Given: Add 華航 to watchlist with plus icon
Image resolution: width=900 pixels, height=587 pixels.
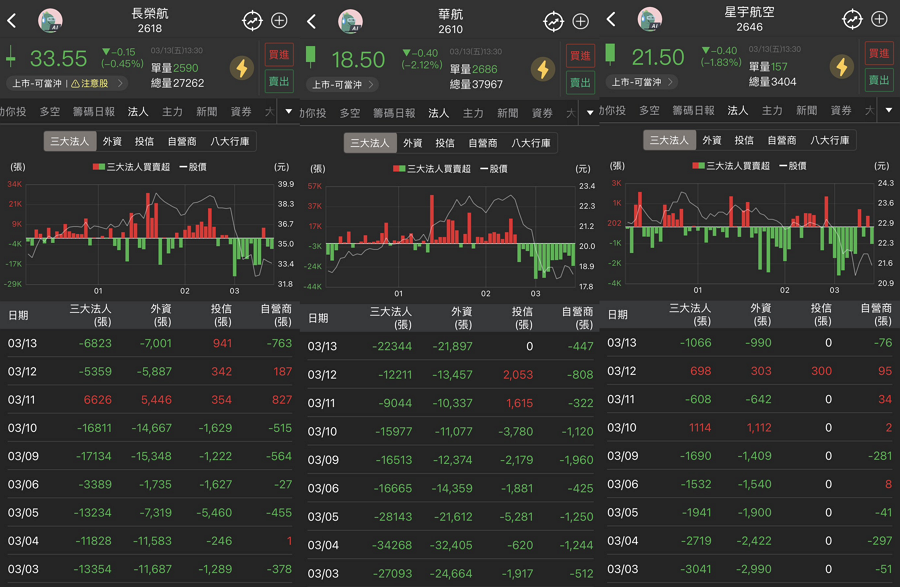Looking at the screenshot, I should pyautogui.click(x=581, y=21).
